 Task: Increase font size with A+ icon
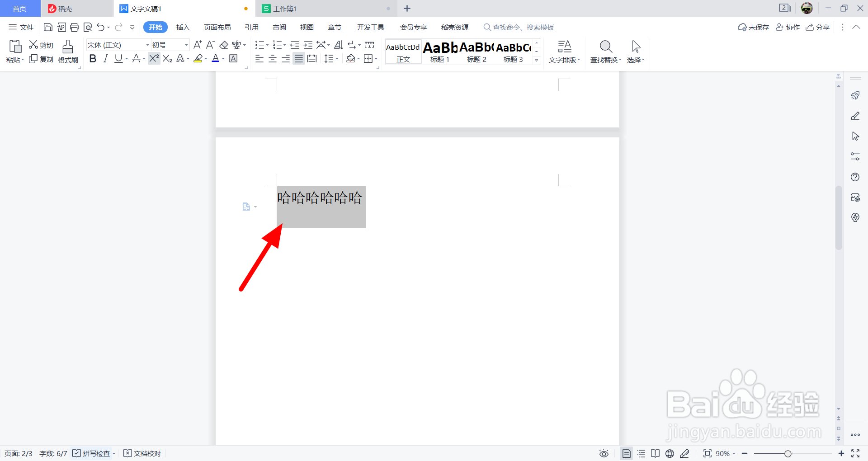[x=198, y=45]
